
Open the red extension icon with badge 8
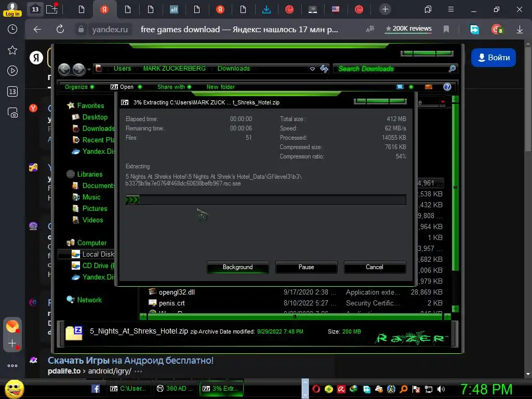click(x=497, y=30)
